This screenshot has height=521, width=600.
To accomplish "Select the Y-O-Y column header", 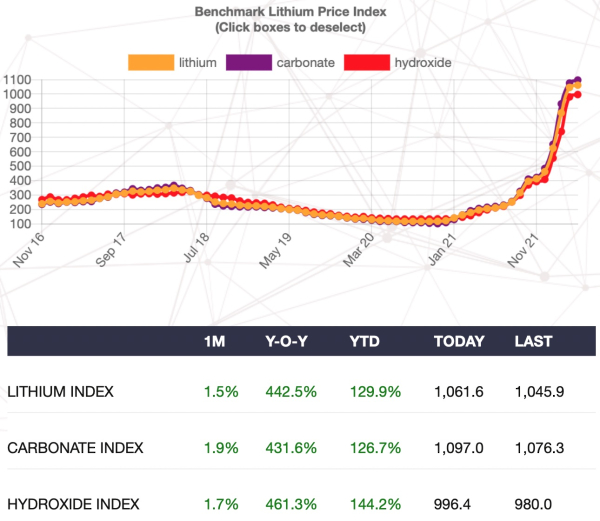I will [x=287, y=341].
